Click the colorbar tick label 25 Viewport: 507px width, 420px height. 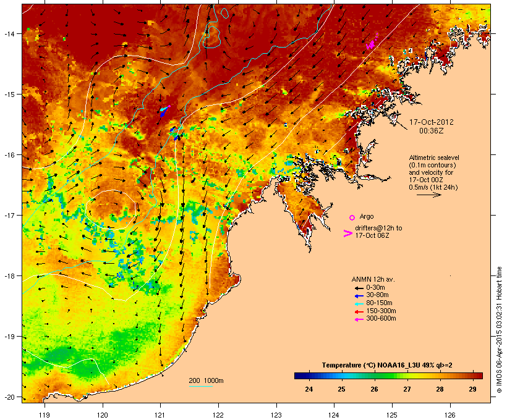pos(341,389)
